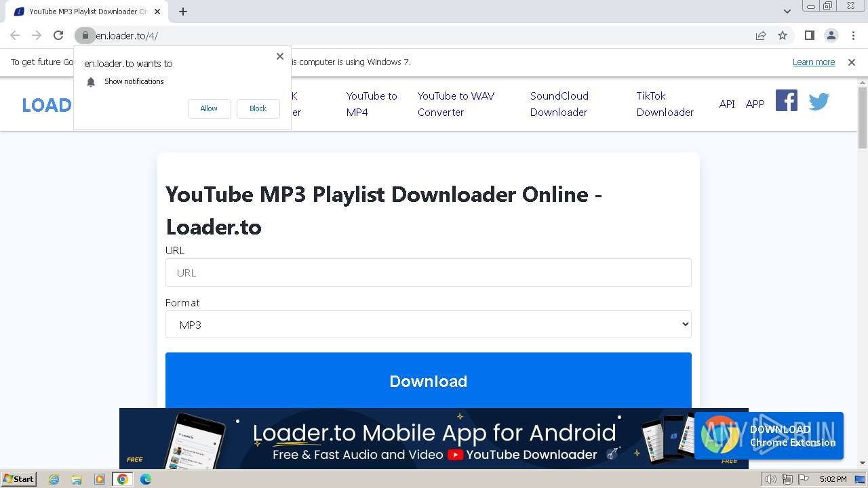Click the padlock site info icon
This screenshot has height=488, width=868.
point(85,35)
